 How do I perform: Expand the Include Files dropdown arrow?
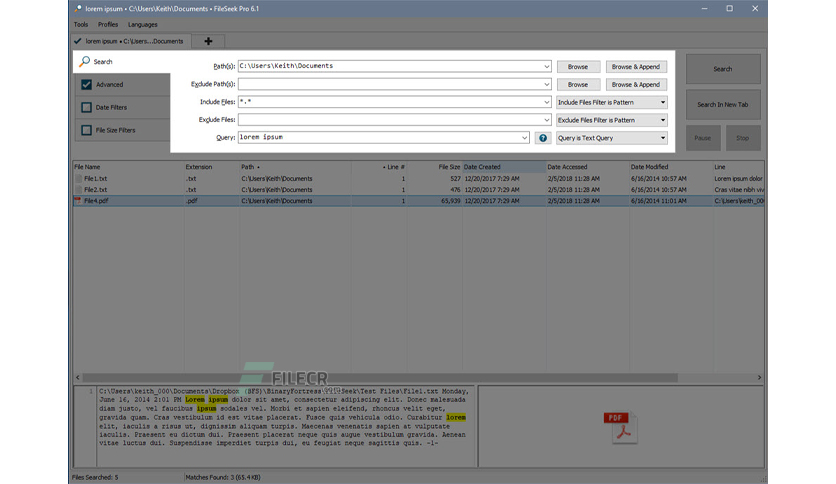click(x=546, y=102)
